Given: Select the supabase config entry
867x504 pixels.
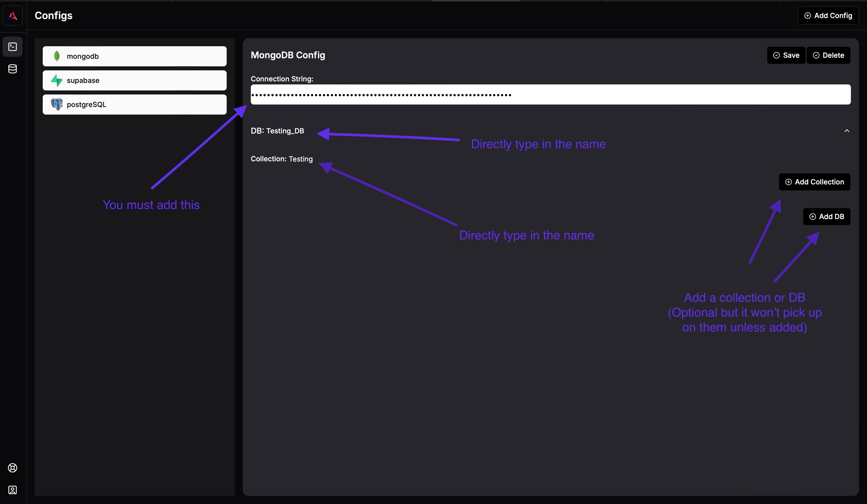Looking at the screenshot, I should (x=134, y=80).
